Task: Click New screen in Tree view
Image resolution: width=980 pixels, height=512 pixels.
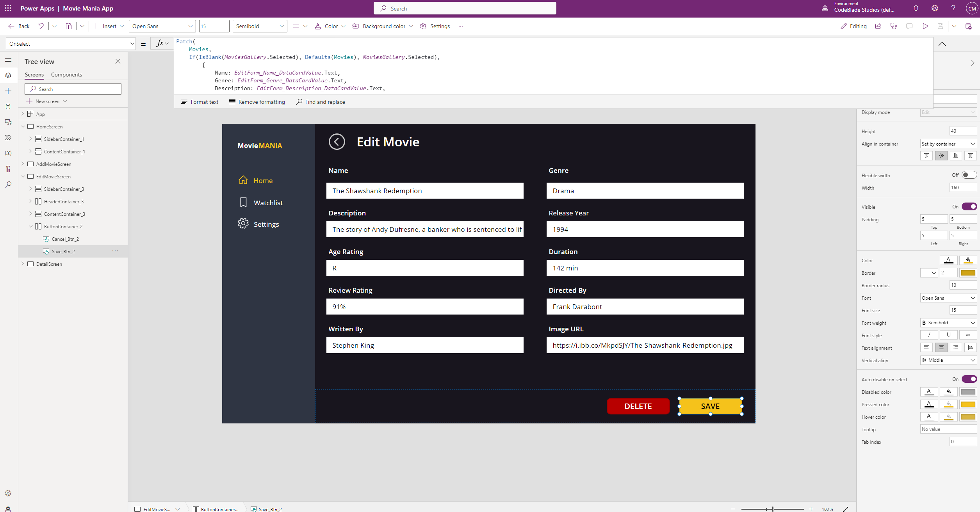Action: point(47,101)
